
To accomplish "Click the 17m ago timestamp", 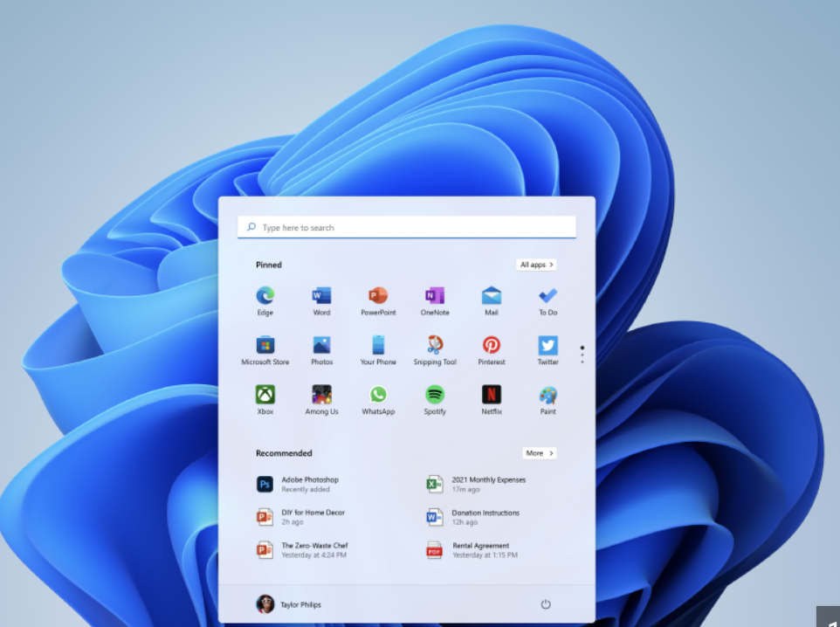I will (x=465, y=489).
